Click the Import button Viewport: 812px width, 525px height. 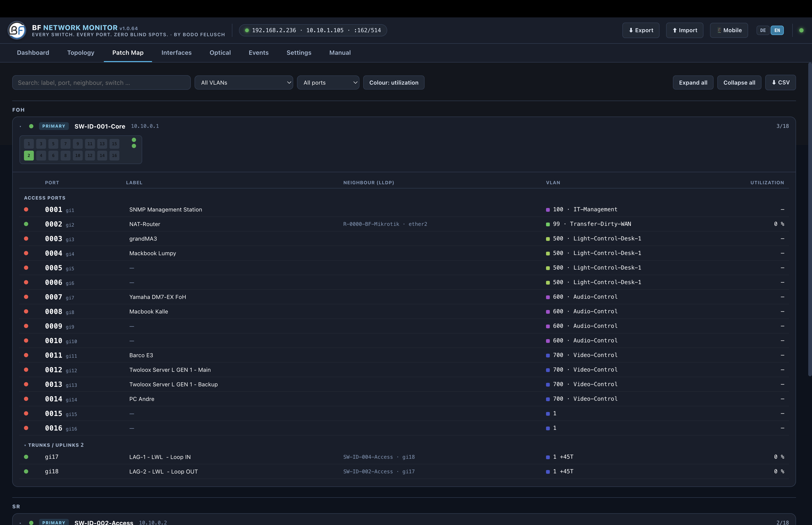685,30
